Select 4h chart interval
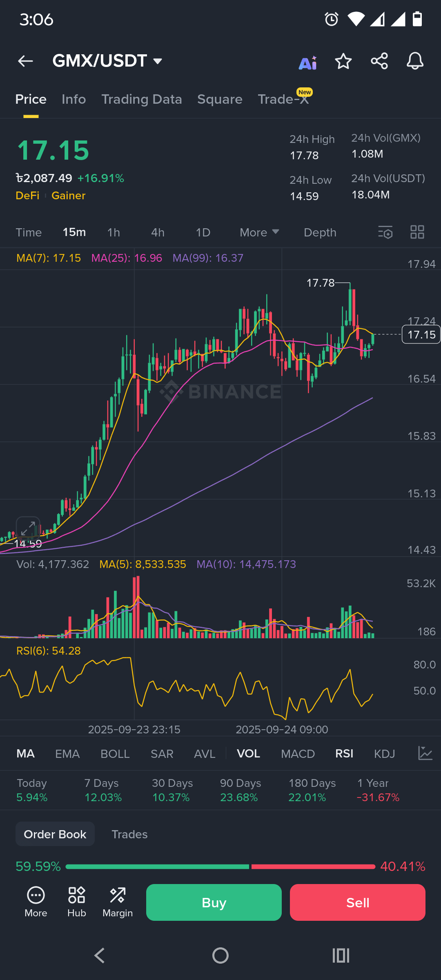 [158, 232]
